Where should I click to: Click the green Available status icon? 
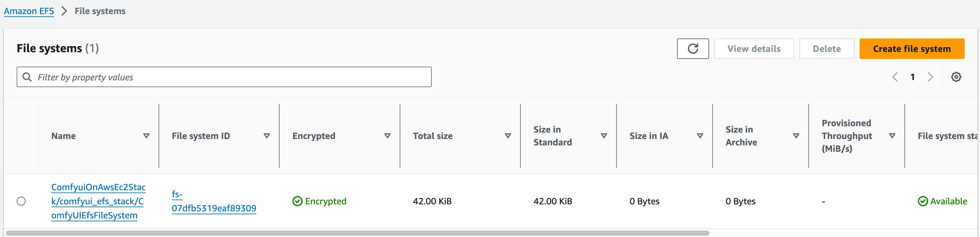point(923,201)
